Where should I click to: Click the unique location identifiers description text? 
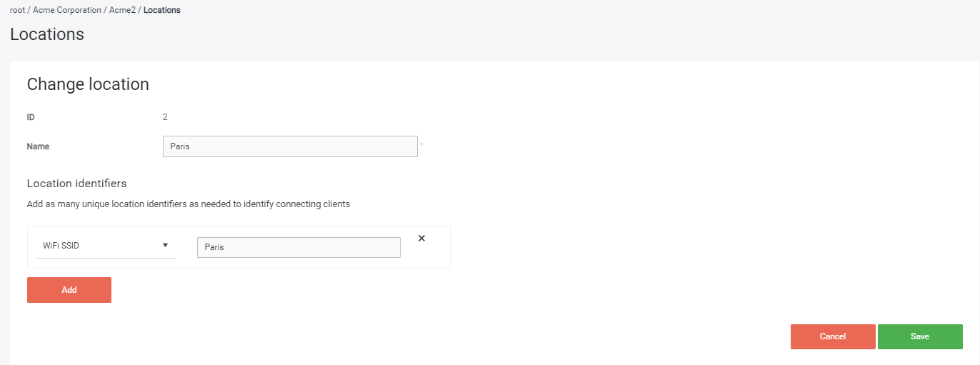189,204
